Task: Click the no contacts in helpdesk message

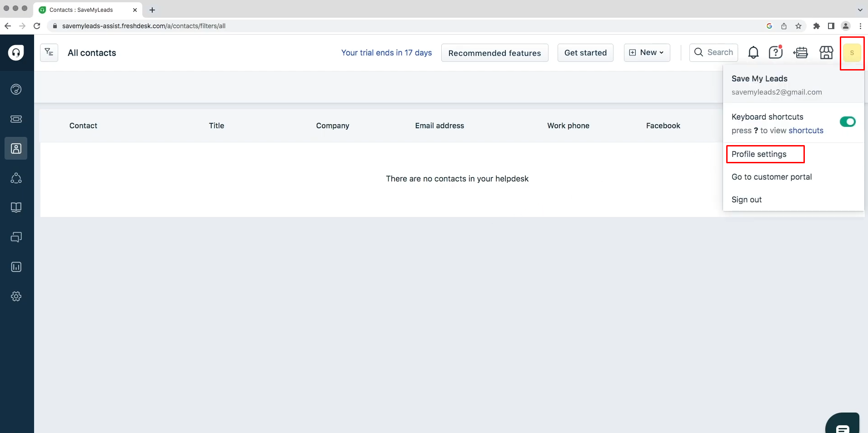Action: tap(457, 179)
